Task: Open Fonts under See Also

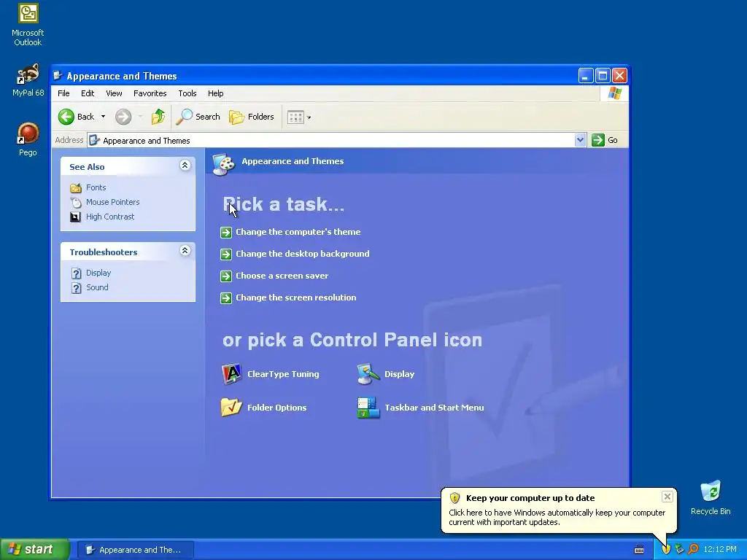Action: click(96, 187)
